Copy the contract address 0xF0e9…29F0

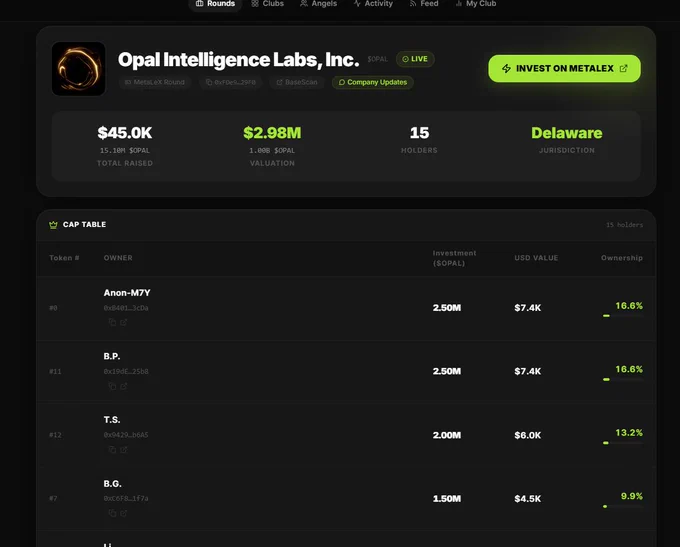[x=231, y=82]
